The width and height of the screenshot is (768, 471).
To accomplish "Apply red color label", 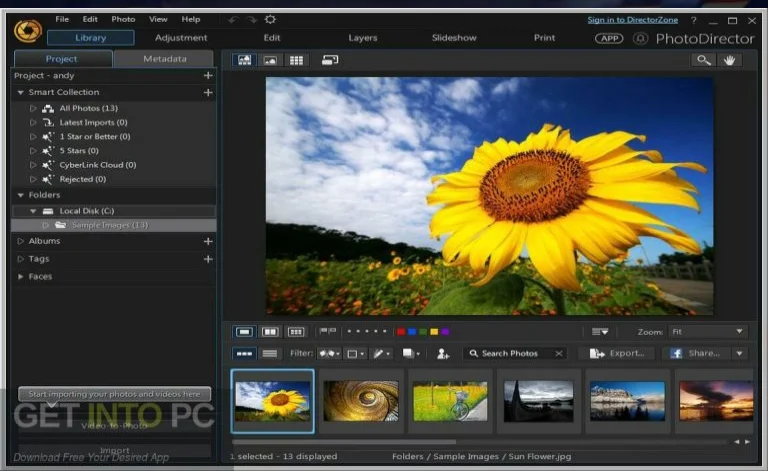I will (401, 332).
